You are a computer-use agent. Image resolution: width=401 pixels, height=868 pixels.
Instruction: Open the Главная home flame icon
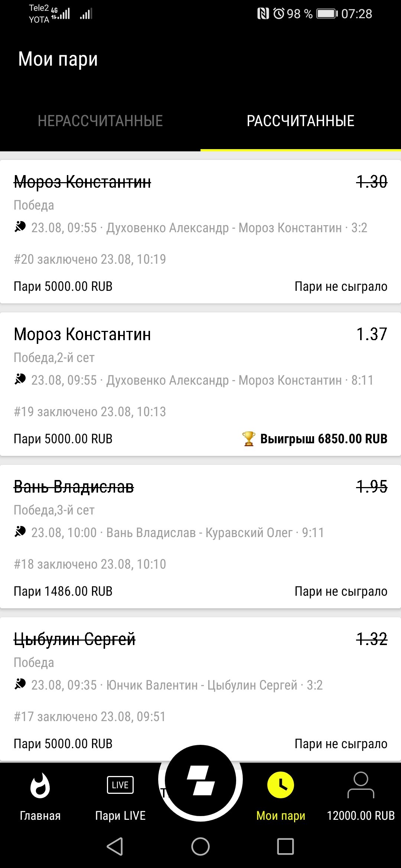pyautogui.click(x=40, y=786)
